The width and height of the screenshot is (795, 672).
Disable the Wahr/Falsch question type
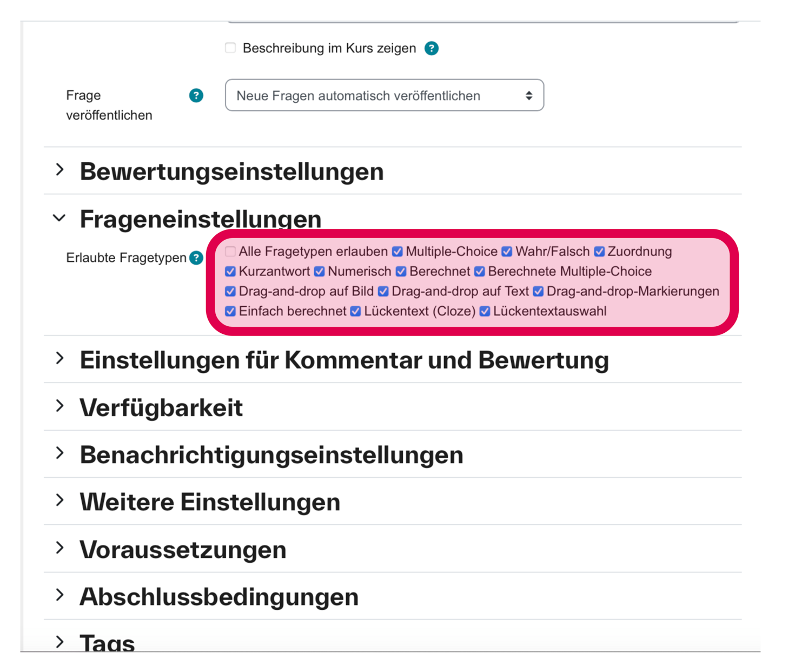point(507,251)
